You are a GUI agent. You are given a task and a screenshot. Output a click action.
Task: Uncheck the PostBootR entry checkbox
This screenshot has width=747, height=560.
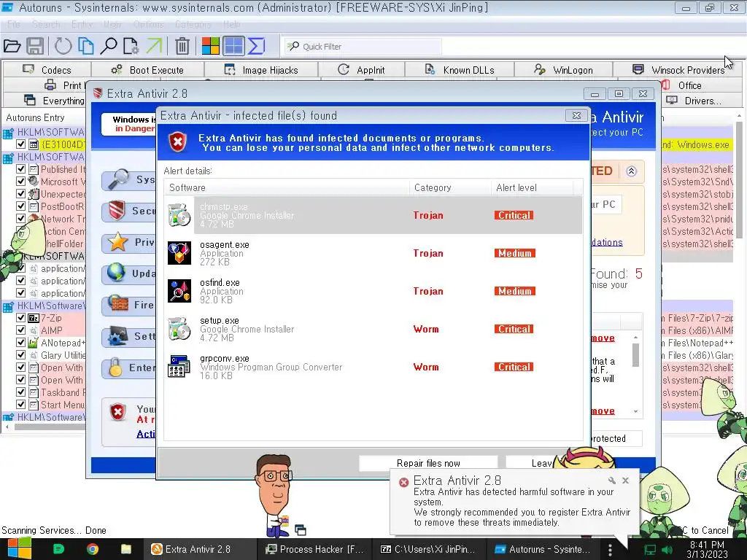[20, 206]
